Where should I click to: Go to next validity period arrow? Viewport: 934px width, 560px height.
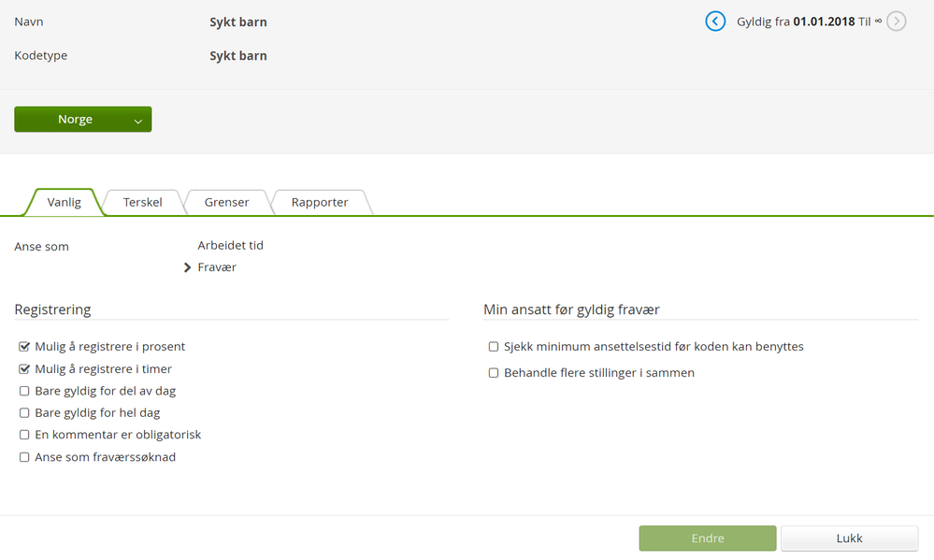896,21
